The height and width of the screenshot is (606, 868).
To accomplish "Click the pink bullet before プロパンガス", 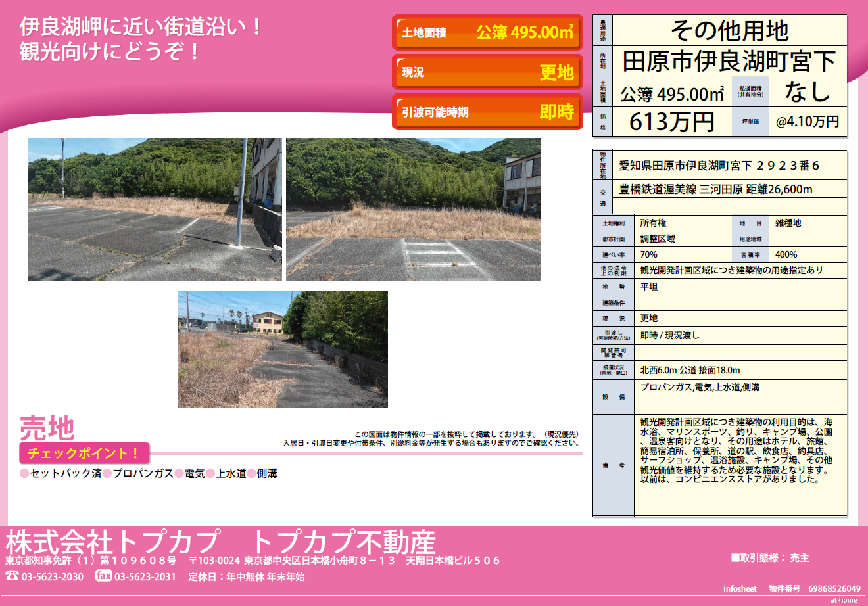I will point(107,473).
